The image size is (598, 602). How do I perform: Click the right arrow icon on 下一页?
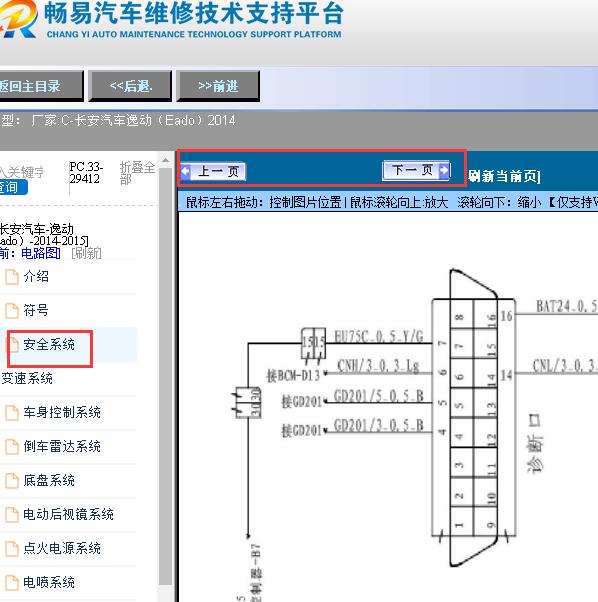[444, 170]
